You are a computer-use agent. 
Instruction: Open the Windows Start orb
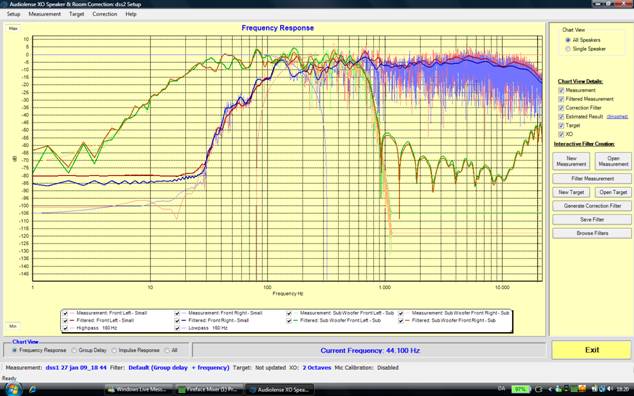point(13,390)
